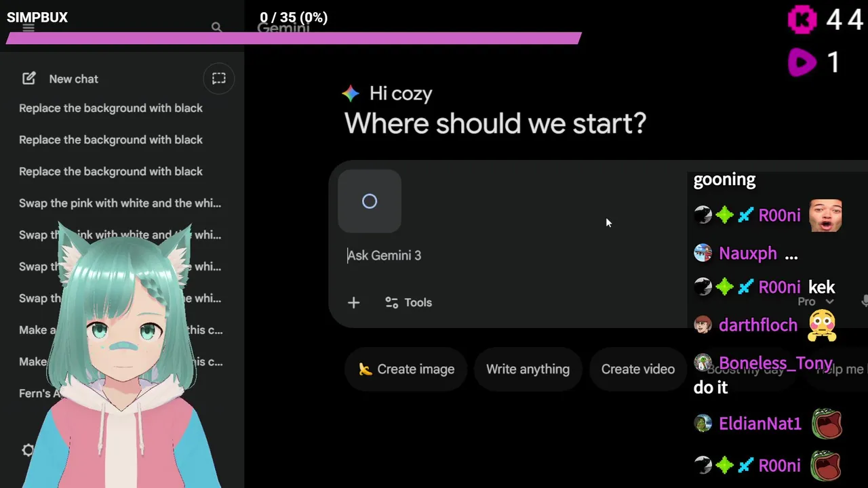Click the SIMPBUX pink progress bar

[x=294, y=38]
